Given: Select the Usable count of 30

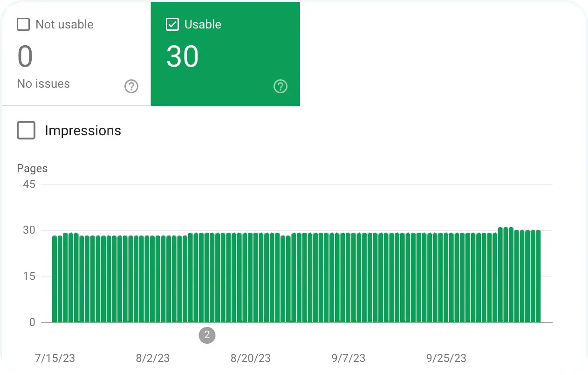Looking at the screenshot, I should point(183,57).
